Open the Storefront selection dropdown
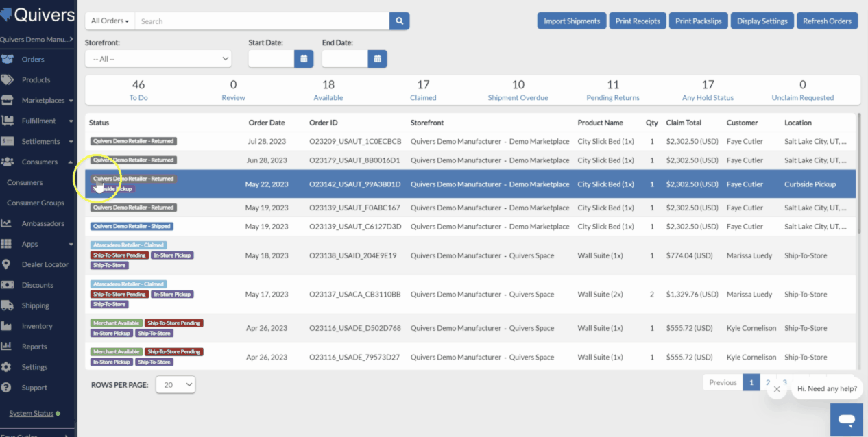The width and height of the screenshot is (868, 437). [158, 59]
